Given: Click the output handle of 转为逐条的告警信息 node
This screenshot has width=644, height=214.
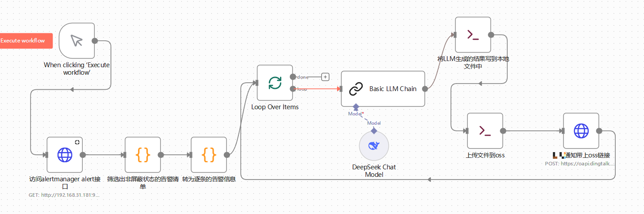Looking at the screenshot, I should 227,155.
